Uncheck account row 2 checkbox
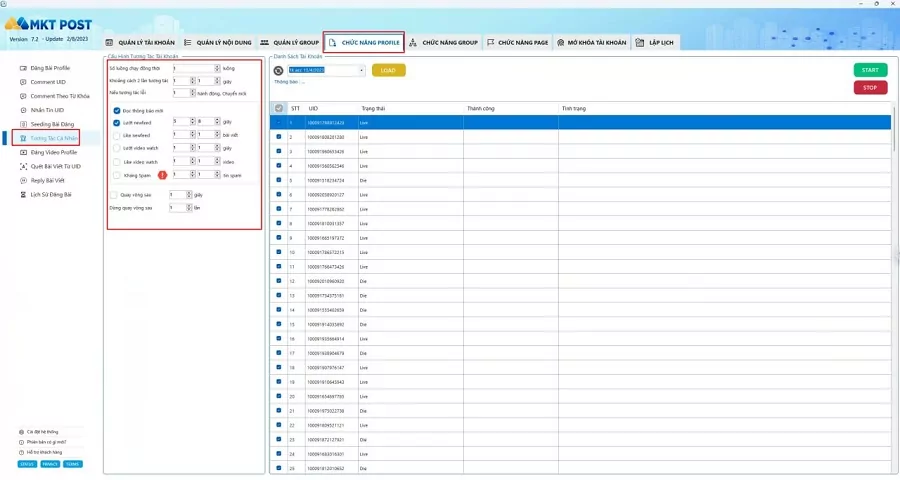The height and width of the screenshot is (480, 900). (x=279, y=137)
